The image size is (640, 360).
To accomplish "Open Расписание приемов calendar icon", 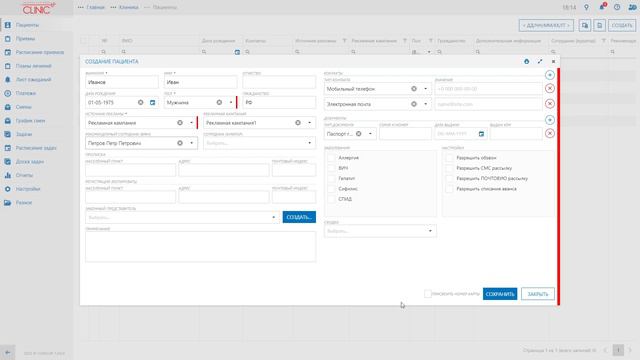I will [7, 52].
